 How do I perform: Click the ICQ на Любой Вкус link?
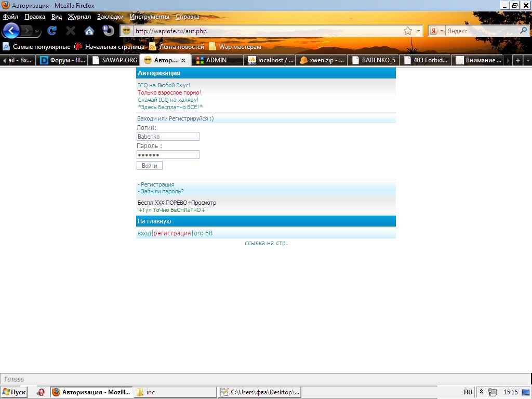click(x=164, y=85)
